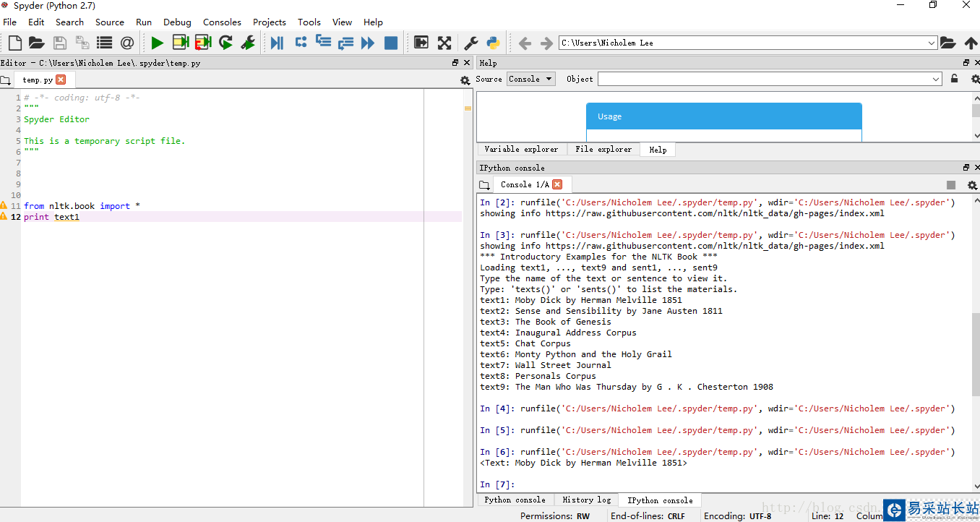
Task: Toggle the Help pane lock icon
Action: point(954,79)
